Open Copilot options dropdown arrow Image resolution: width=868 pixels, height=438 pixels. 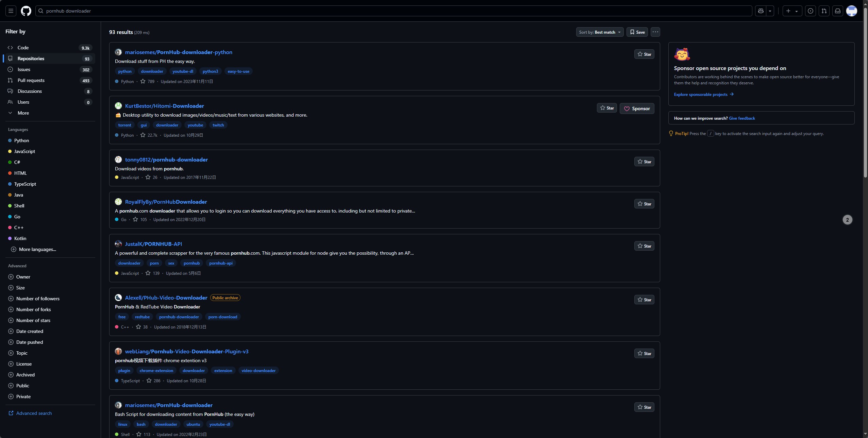[x=770, y=11]
